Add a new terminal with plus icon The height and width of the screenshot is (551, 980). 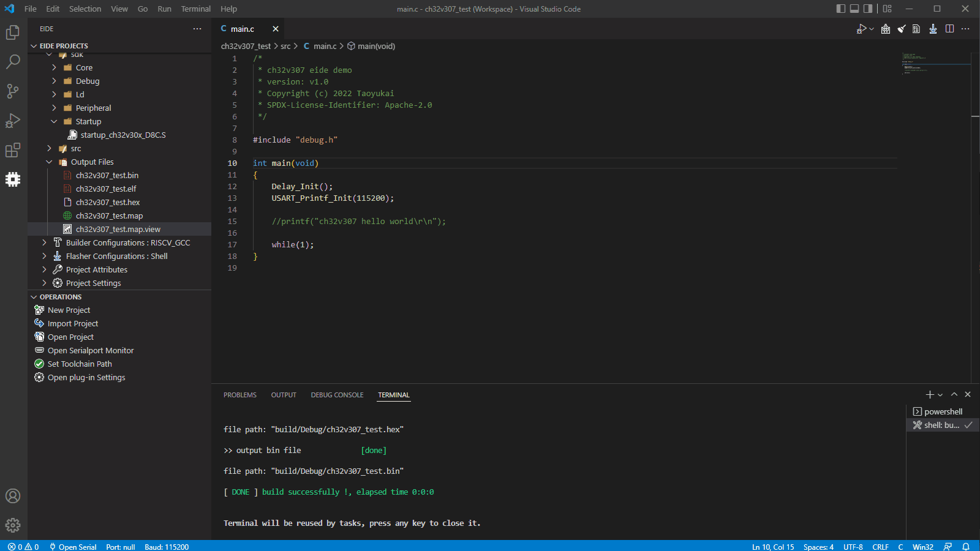(x=930, y=395)
